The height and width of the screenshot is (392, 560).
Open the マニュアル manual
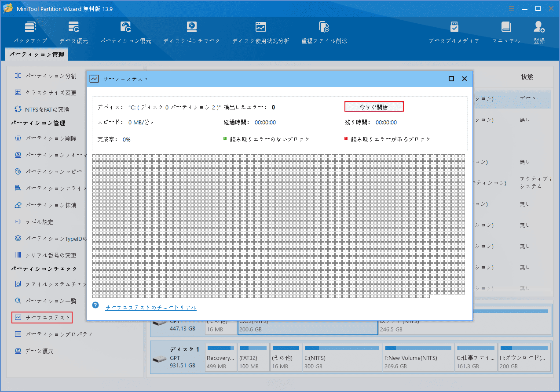[x=506, y=32]
